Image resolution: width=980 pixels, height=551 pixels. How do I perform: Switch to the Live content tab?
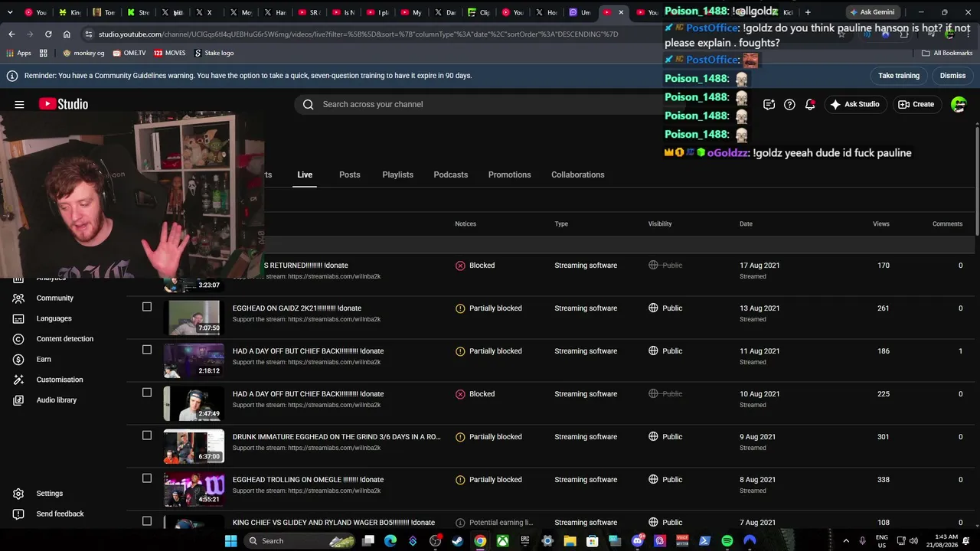click(305, 174)
